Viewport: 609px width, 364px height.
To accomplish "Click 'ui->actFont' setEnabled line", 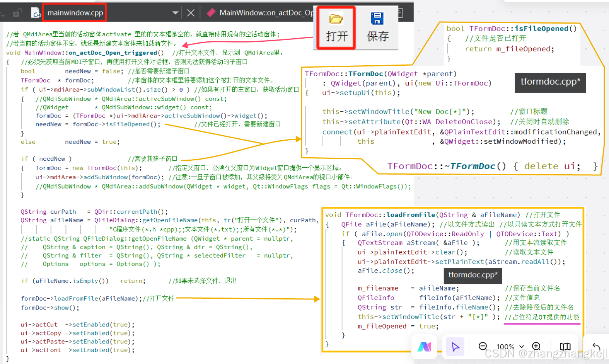I will [x=78, y=350].
